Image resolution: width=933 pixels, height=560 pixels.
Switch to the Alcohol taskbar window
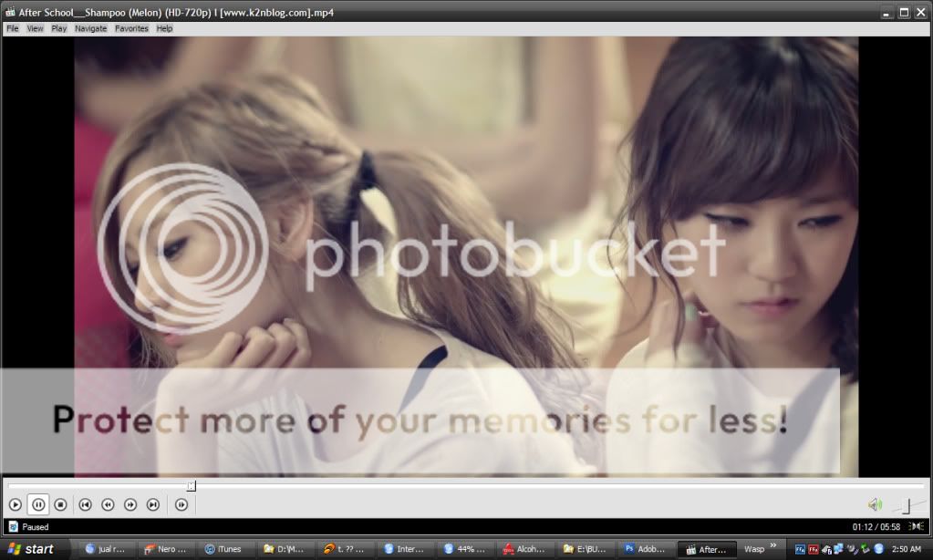point(524,549)
